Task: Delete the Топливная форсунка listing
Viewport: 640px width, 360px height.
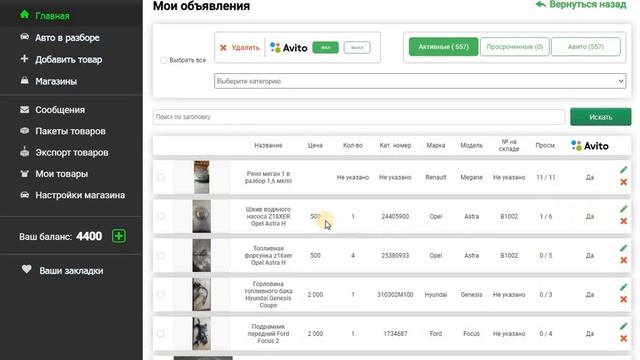Action: 623,260
